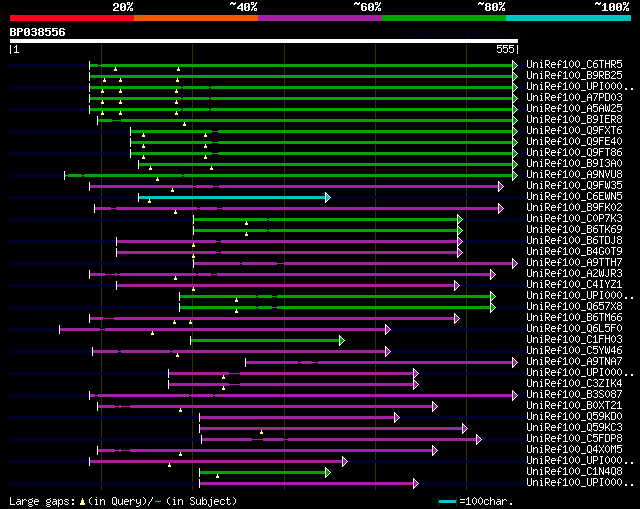Select the UniRef100_C4IYZ1 label
The width and height of the screenshot is (640, 509).
[x=574, y=285]
